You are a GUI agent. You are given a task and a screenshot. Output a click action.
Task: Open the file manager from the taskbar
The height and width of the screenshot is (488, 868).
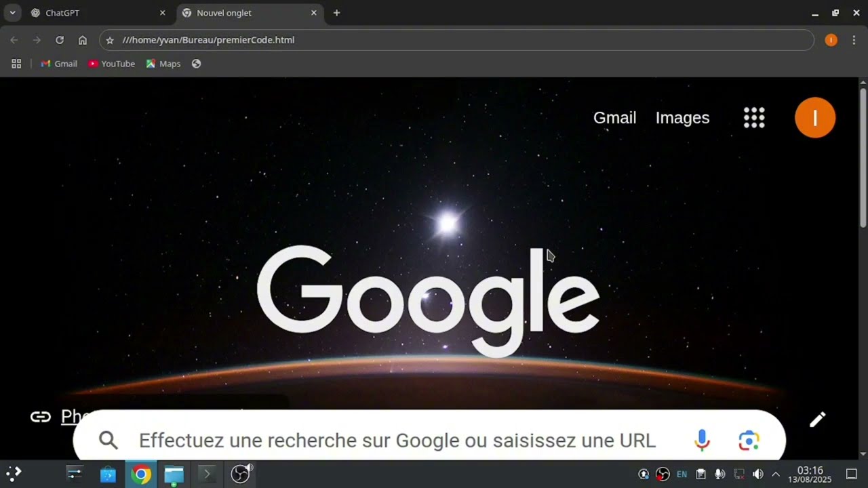click(x=174, y=474)
